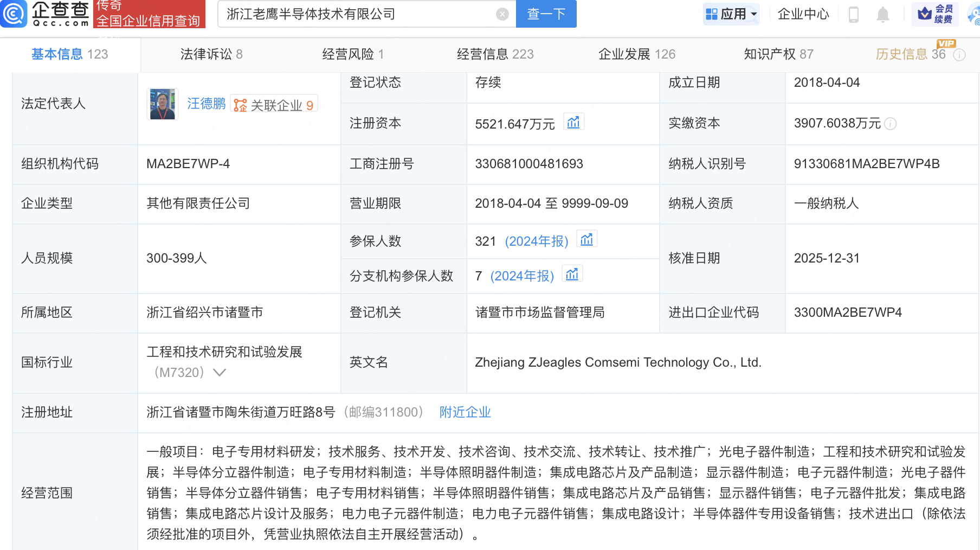Open insured employees trend chart icon
Viewport: 980px width, 550px height.
pyautogui.click(x=586, y=240)
